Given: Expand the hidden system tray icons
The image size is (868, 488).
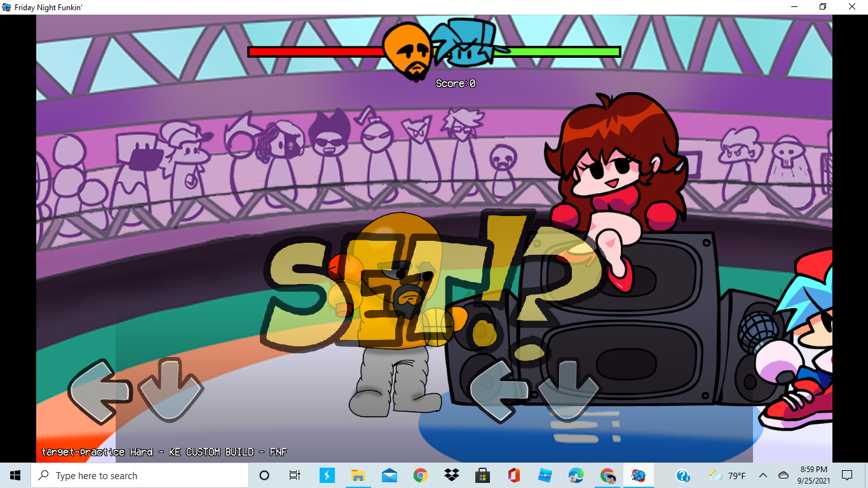Looking at the screenshot, I should click(763, 475).
